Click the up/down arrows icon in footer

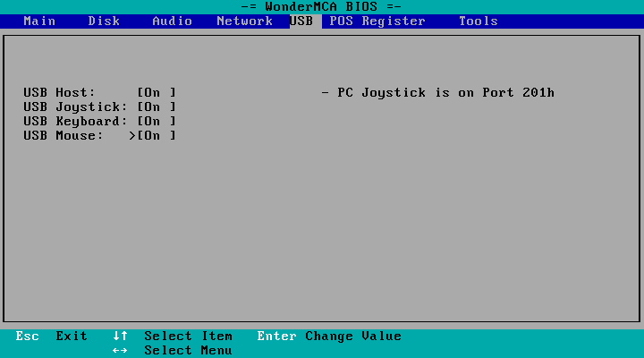pos(120,337)
